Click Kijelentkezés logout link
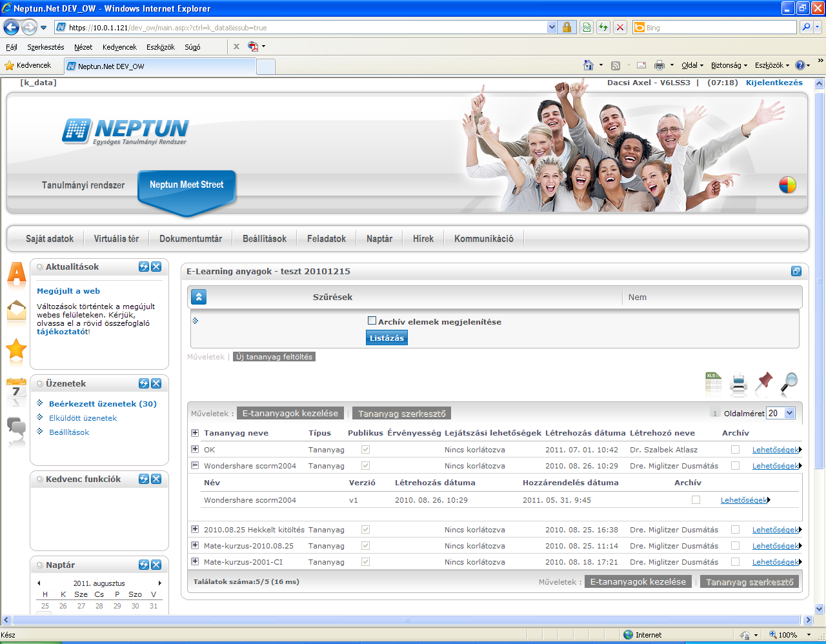Screen dimensions: 826x644 pos(774,83)
